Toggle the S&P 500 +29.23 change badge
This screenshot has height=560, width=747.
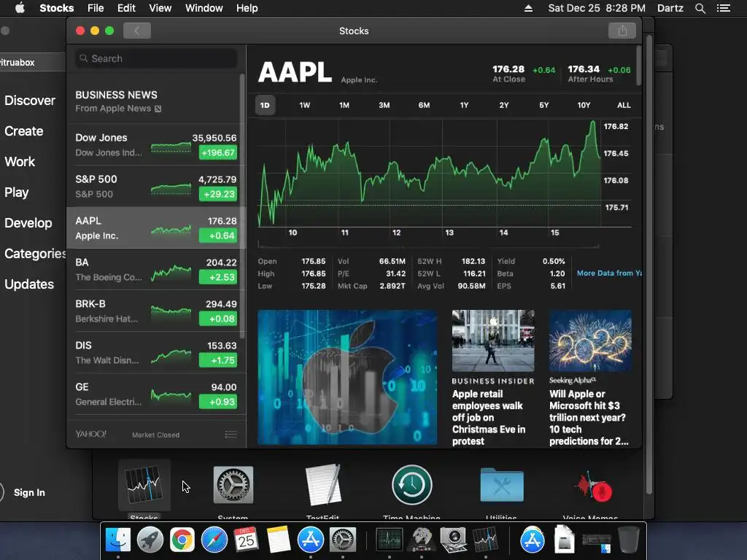click(x=217, y=194)
